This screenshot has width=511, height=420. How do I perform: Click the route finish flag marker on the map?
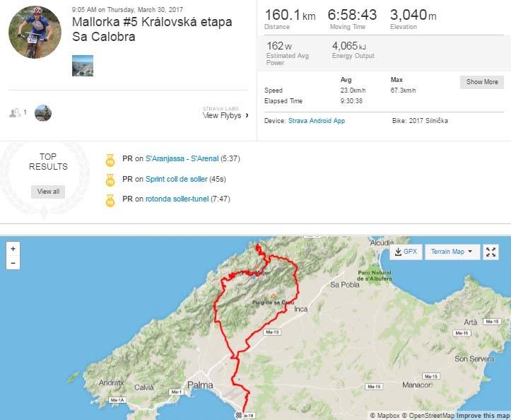[239, 415]
